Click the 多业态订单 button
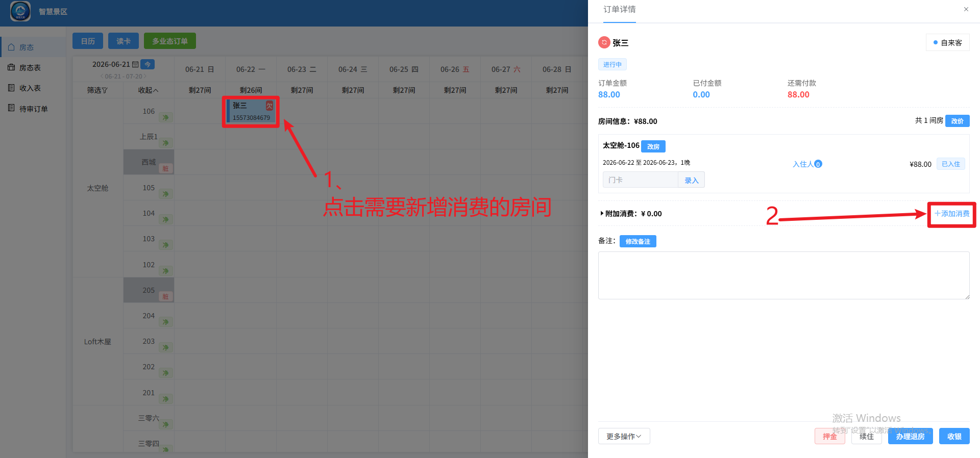This screenshot has height=458, width=980. click(x=170, y=41)
